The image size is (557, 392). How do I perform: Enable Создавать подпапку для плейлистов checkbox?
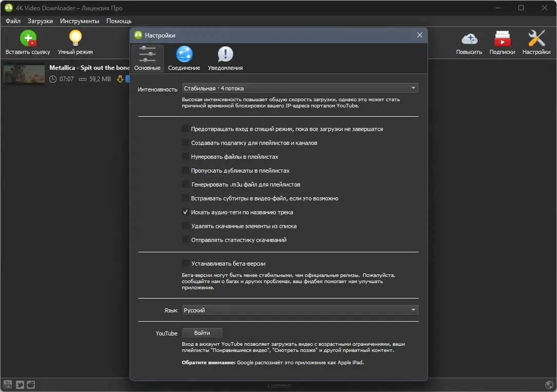click(x=185, y=142)
